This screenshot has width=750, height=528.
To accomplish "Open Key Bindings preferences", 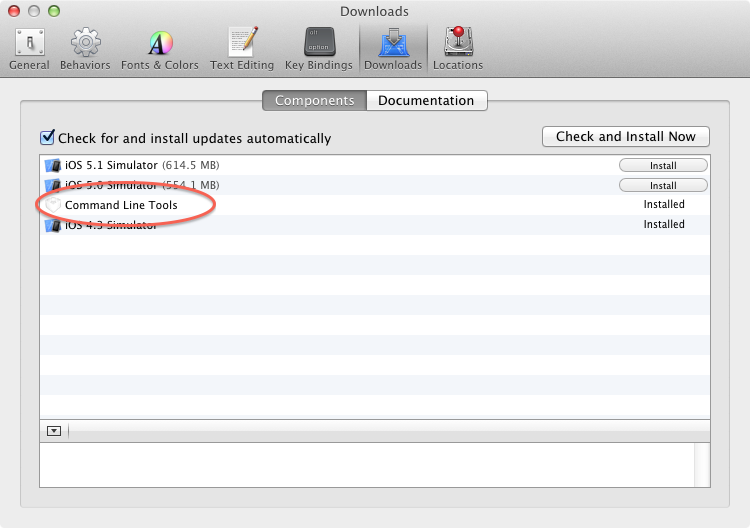I will tap(319, 49).
